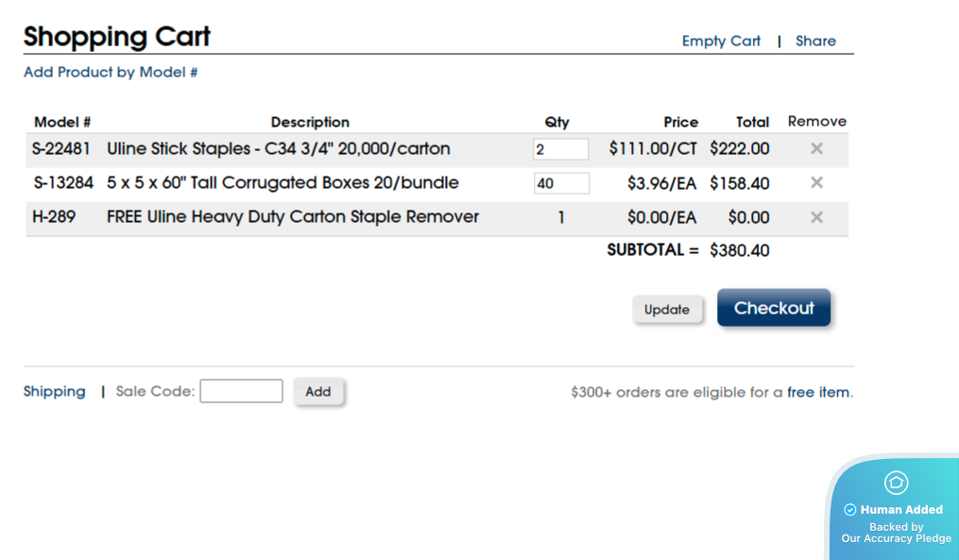Focus the quantity field for Stick Staples
Image resolution: width=959 pixels, height=560 pixels.
[x=560, y=149]
